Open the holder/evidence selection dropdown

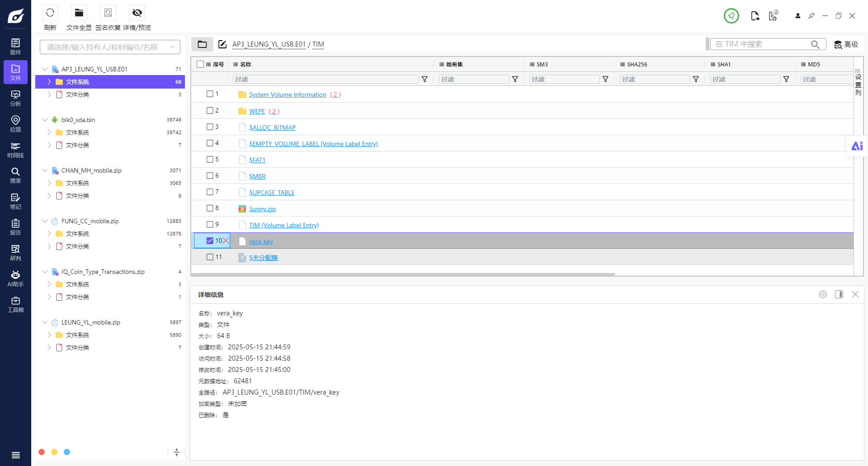pos(110,47)
